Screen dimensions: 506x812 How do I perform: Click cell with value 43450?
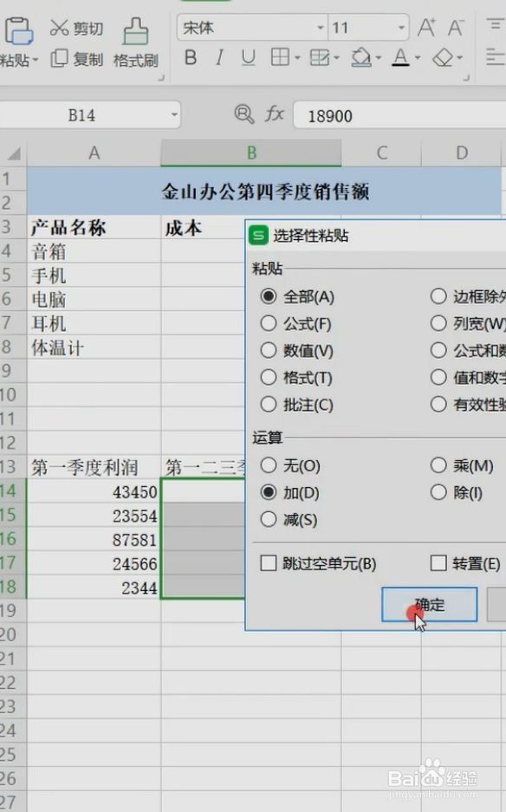click(x=94, y=491)
